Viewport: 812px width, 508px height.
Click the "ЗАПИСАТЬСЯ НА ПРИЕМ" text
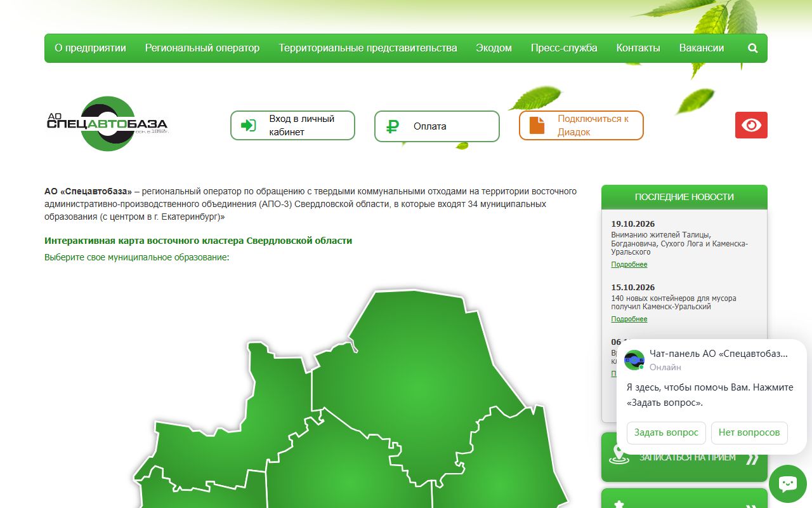[688, 457]
